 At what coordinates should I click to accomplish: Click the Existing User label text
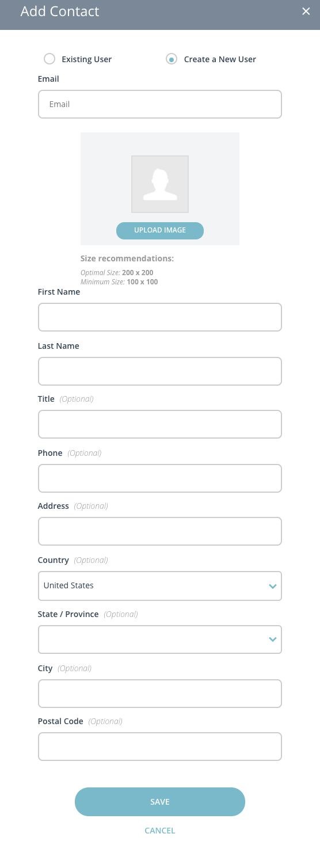87,59
